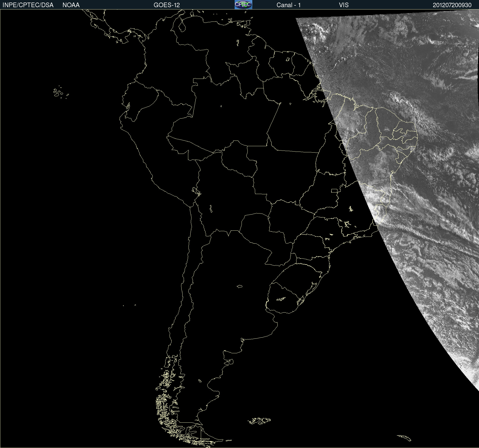Click the GOES-12 satellite label
479x448 pixels.
(167, 5)
